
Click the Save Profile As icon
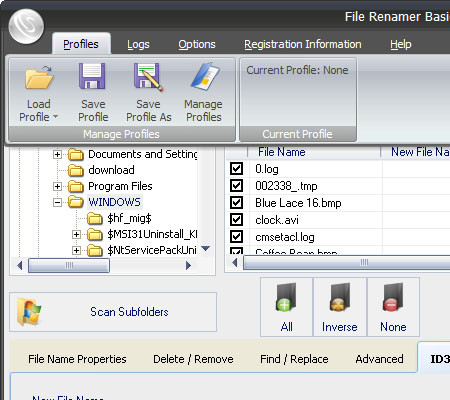point(148,77)
